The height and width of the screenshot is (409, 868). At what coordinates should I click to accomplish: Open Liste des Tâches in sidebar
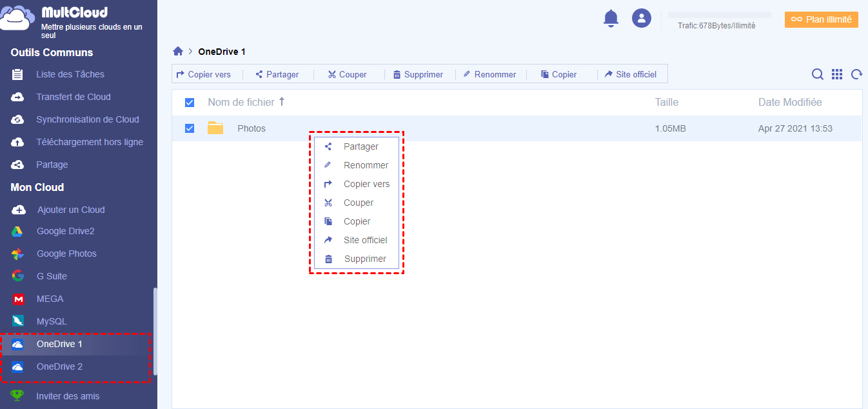tap(70, 74)
